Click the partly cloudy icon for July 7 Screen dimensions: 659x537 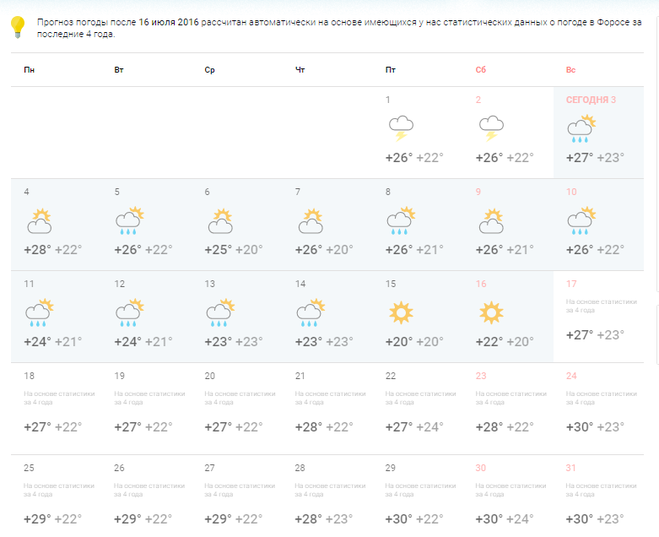pos(310,220)
